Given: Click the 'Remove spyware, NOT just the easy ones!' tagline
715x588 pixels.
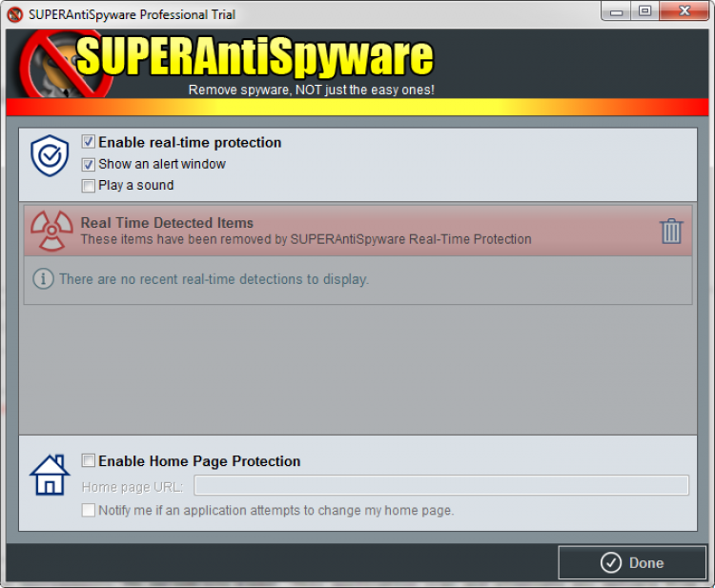Looking at the screenshot, I should pyautogui.click(x=312, y=90).
